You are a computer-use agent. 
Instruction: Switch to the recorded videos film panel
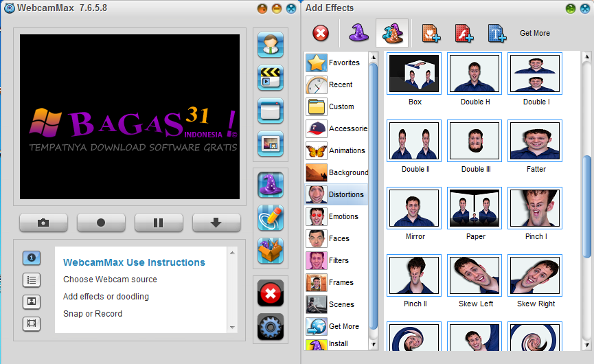(x=32, y=323)
